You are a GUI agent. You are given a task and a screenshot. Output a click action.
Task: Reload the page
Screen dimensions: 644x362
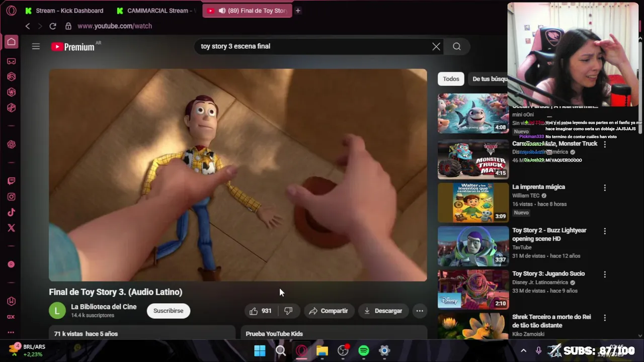pyautogui.click(x=53, y=26)
